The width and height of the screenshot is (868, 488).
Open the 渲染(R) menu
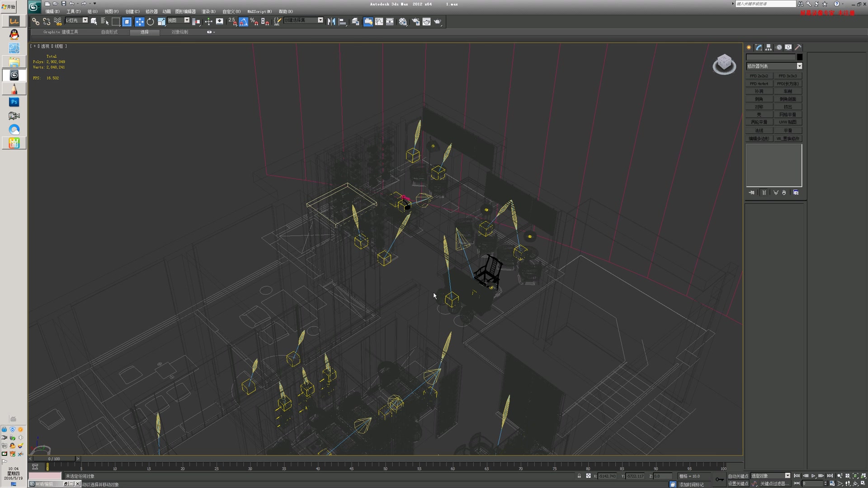click(208, 11)
